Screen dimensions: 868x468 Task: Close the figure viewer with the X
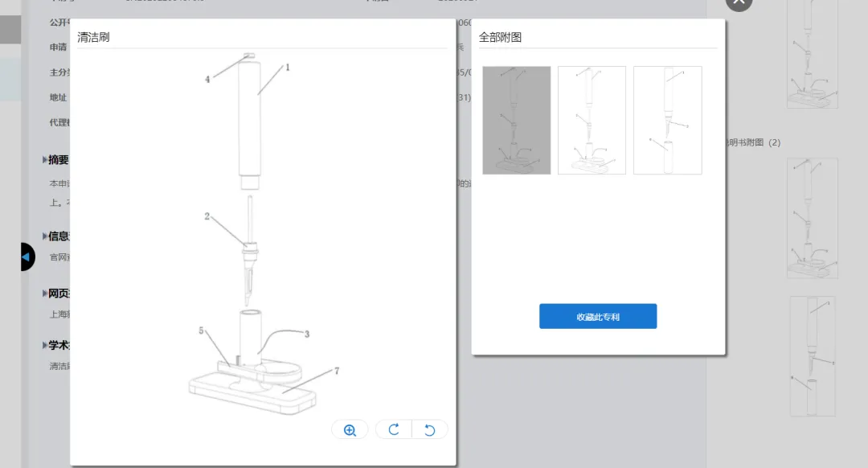click(739, 2)
